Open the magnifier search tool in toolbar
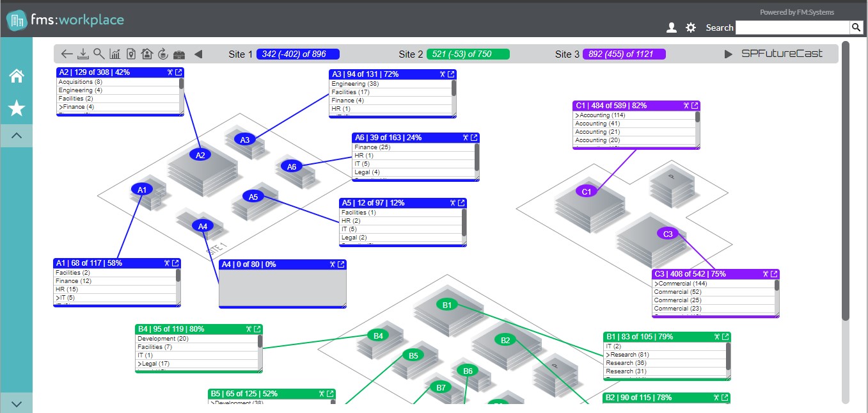Image resolution: width=868 pixels, height=413 pixels. 99,54
